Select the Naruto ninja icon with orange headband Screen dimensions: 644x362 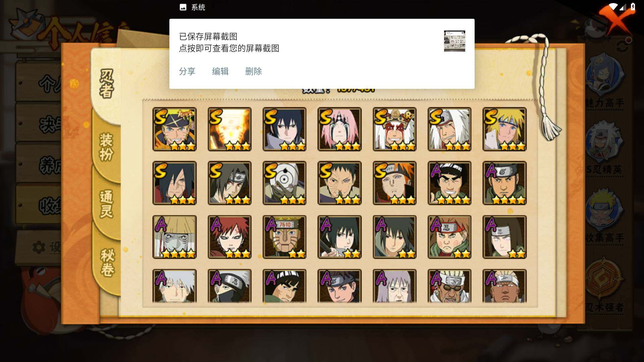point(174,129)
